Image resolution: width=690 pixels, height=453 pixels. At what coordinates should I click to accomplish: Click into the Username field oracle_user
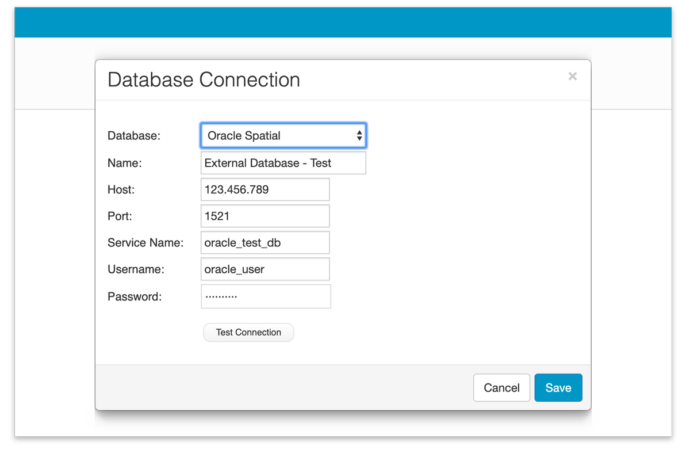pos(265,269)
